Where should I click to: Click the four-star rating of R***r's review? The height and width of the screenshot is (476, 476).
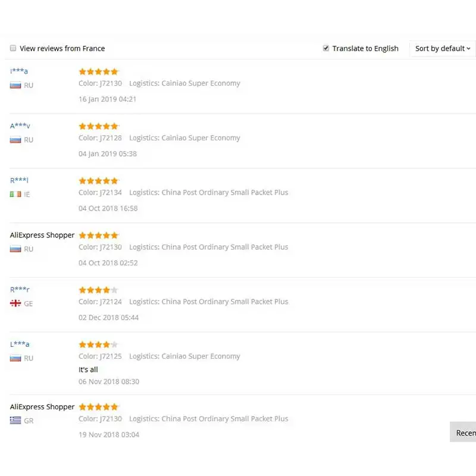[x=98, y=290]
